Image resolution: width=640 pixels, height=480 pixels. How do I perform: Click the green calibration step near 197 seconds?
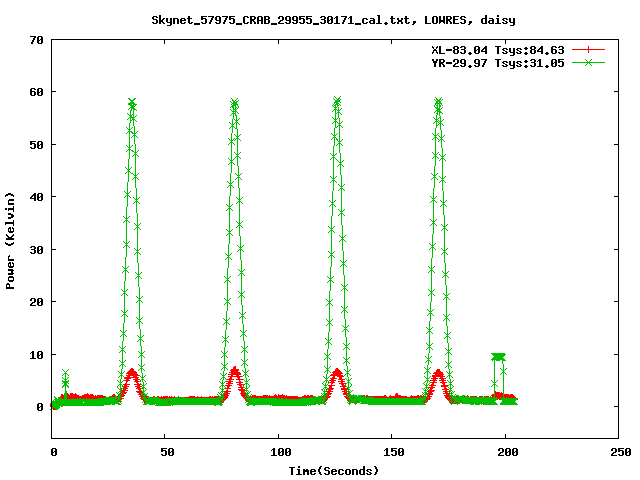(x=498, y=357)
